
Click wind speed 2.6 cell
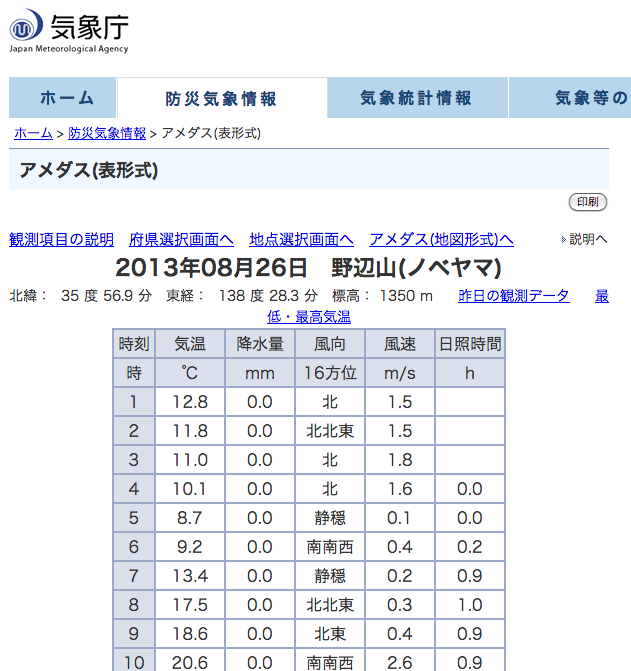[x=400, y=660]
